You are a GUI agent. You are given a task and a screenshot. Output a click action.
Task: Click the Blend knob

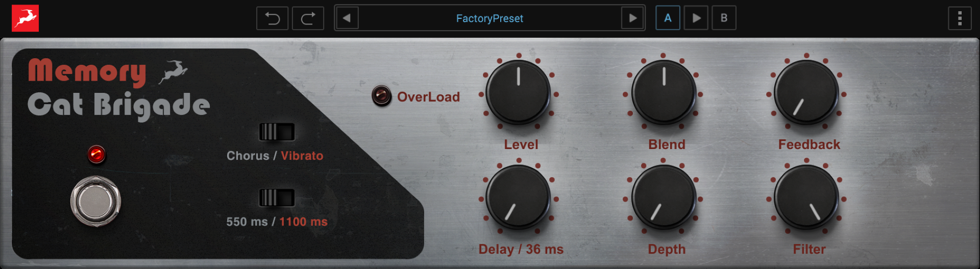[x=664, y=92]
